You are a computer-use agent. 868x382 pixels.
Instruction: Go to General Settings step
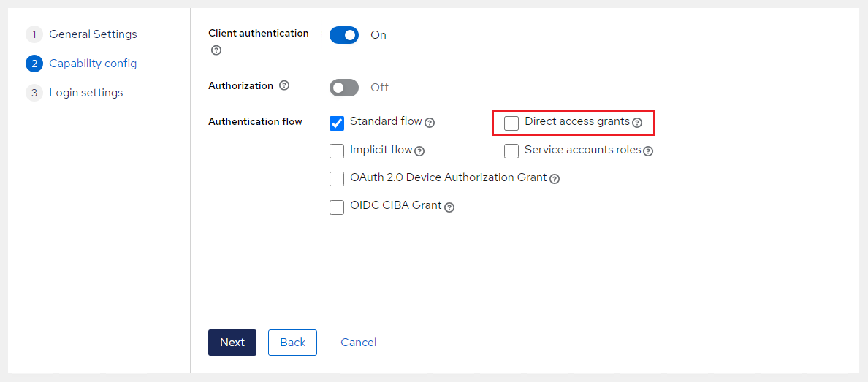pyautogui.click(x=92, y=34)
